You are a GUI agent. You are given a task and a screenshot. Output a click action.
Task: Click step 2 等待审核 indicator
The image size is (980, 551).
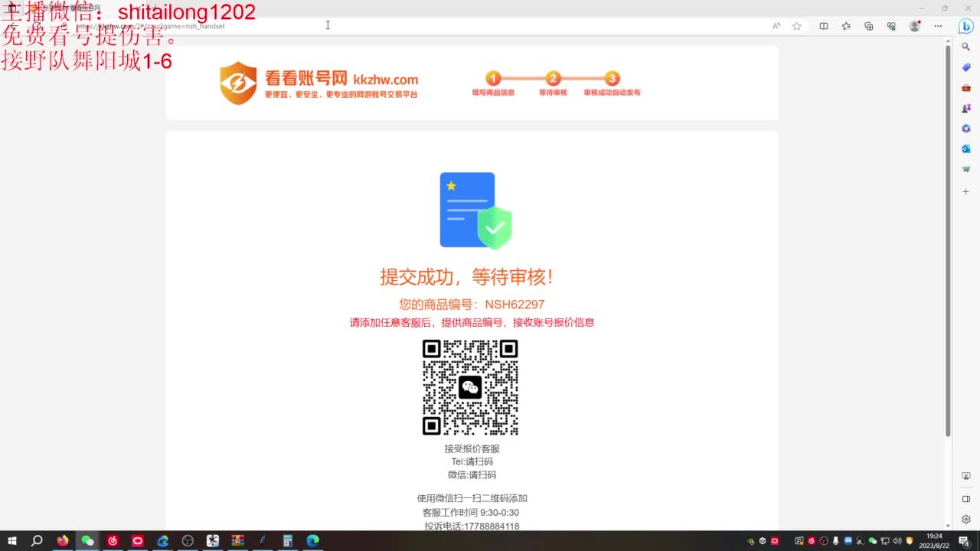553,84
